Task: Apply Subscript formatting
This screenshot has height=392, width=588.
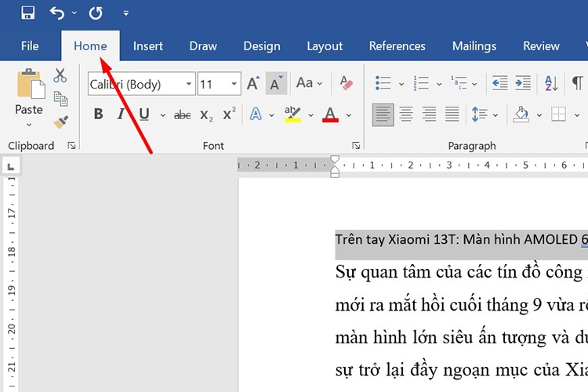Action: (206, 114)
